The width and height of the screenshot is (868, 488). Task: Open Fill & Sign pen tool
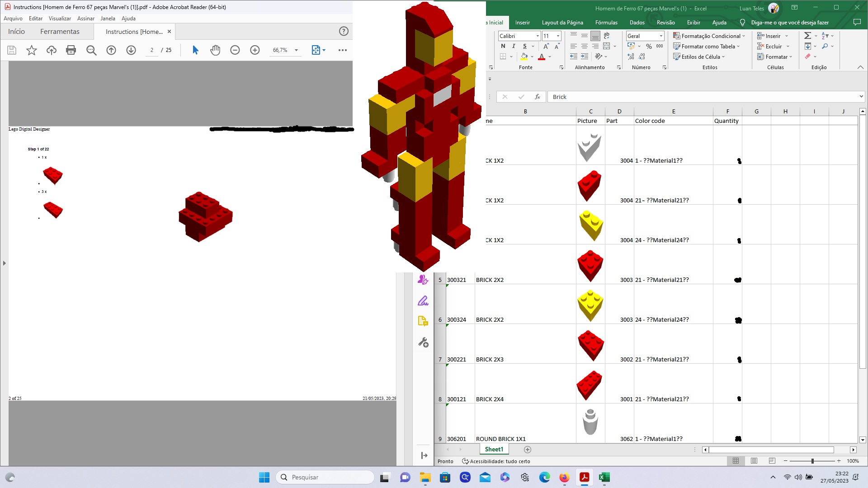pos(423,301)
